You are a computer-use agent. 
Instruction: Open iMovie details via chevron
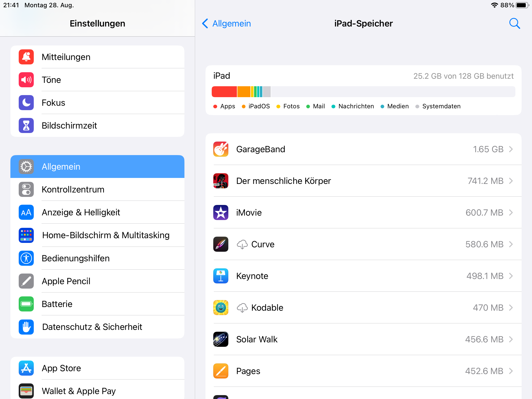pos(511,212)
